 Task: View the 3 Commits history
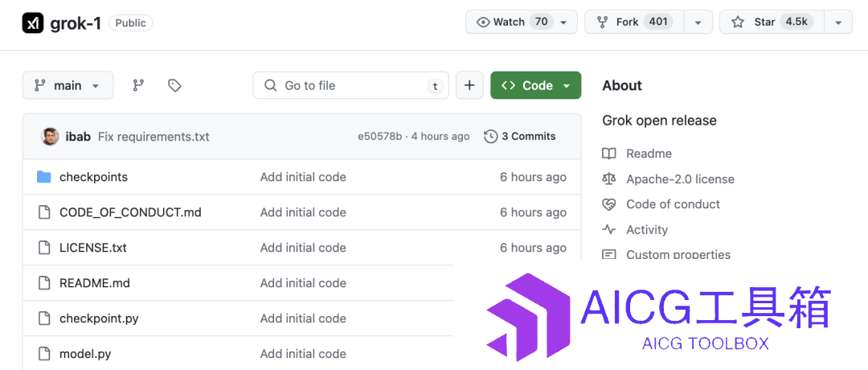pyautogui.click(x=520, y=136)
